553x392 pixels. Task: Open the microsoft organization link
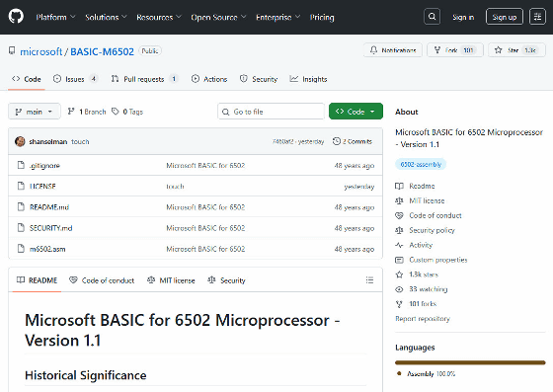[x=40, y=51]
